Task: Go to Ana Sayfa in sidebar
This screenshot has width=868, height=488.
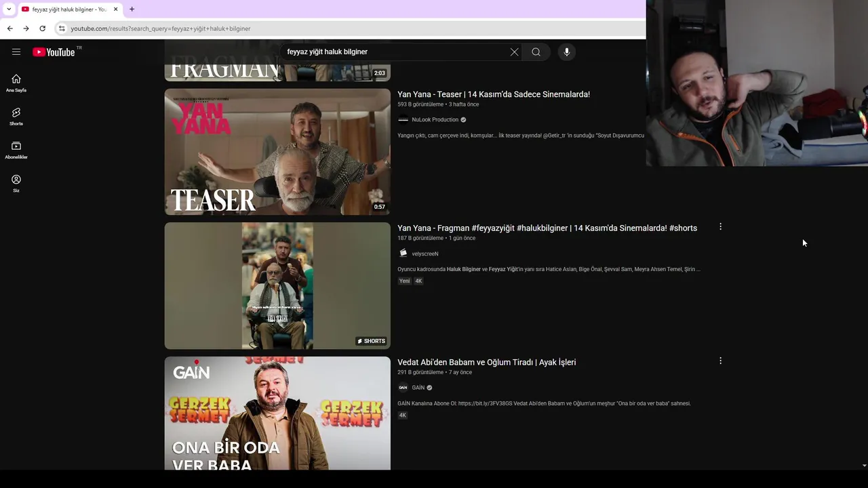Action: [x=16, y=83]
